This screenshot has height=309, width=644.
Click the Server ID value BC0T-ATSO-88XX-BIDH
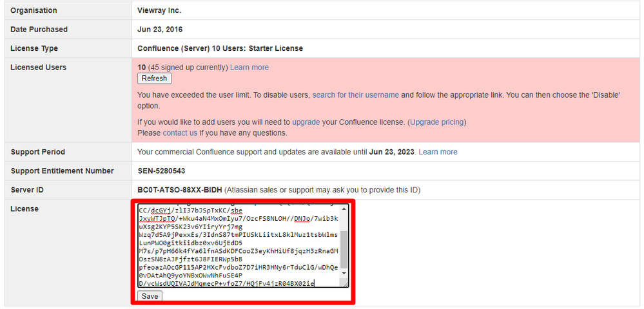(x=180, y=190)
